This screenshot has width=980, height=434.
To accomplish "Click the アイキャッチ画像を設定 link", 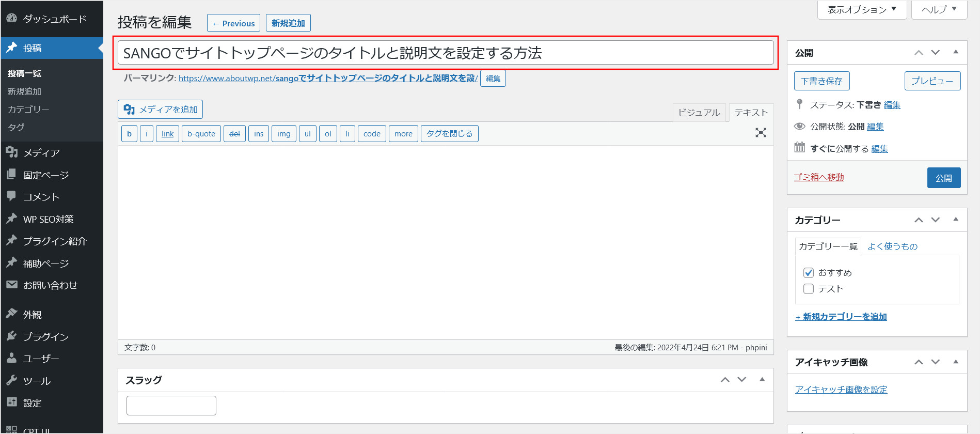I will click(841, 390).
